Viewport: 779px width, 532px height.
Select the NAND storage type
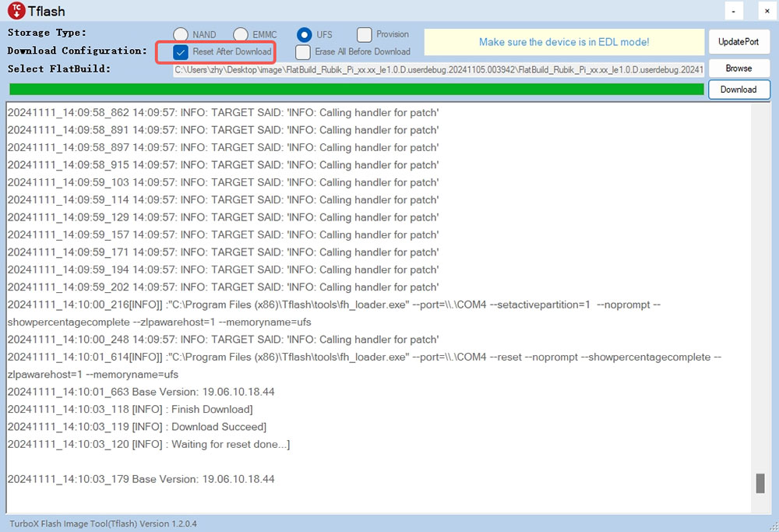(x=181, y=34)
